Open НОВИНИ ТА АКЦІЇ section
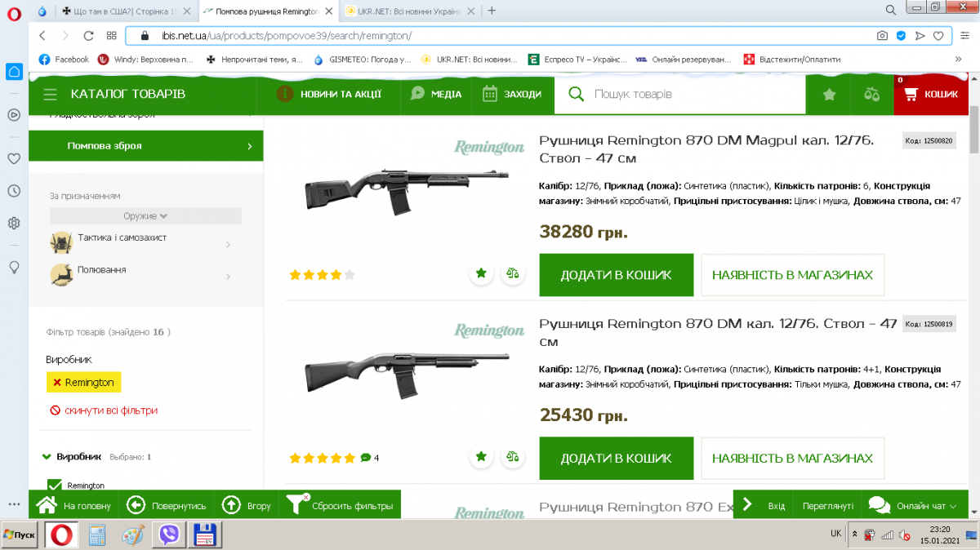 [x=329, y=94]
